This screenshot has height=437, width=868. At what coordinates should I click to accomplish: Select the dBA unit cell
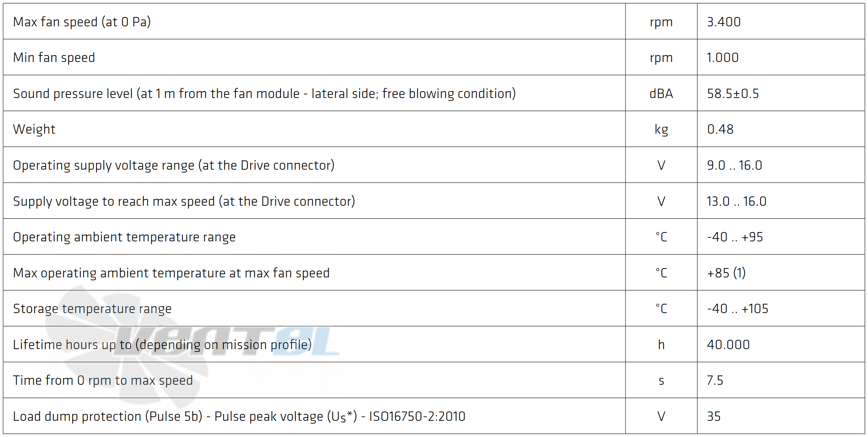pyautogui.click(x=661, y=94)
